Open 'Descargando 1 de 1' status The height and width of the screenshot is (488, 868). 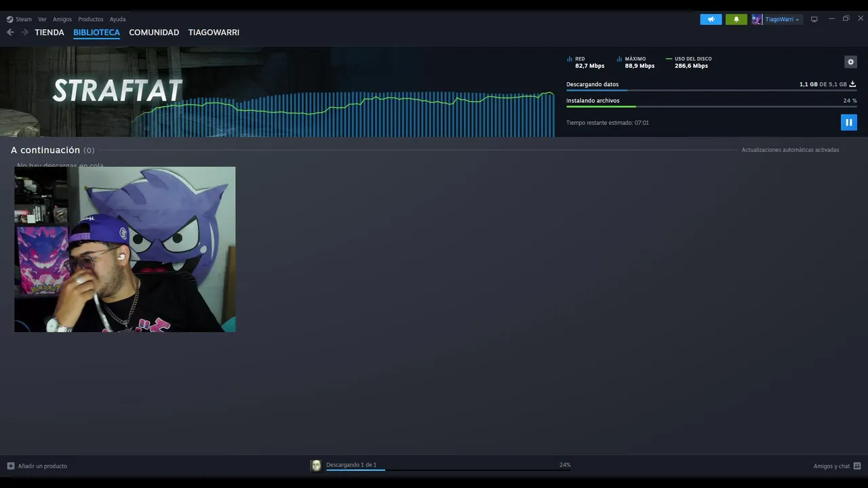point(351,465)
